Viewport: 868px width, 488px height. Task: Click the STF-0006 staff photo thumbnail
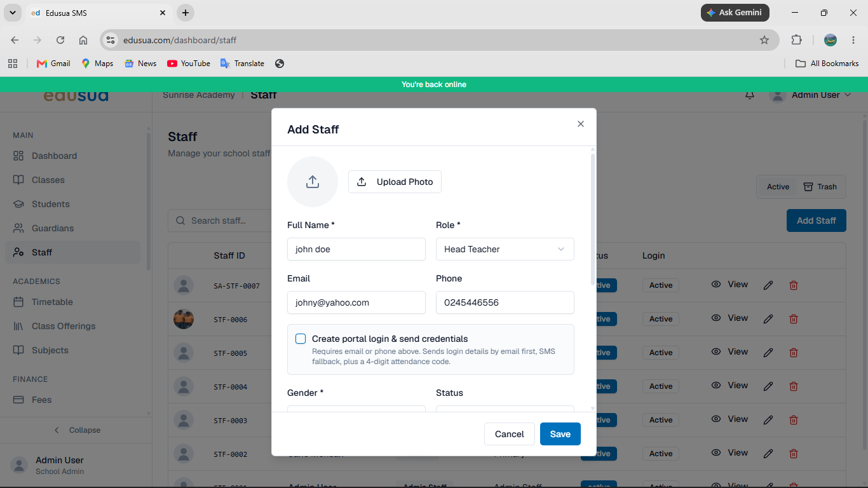184,319
